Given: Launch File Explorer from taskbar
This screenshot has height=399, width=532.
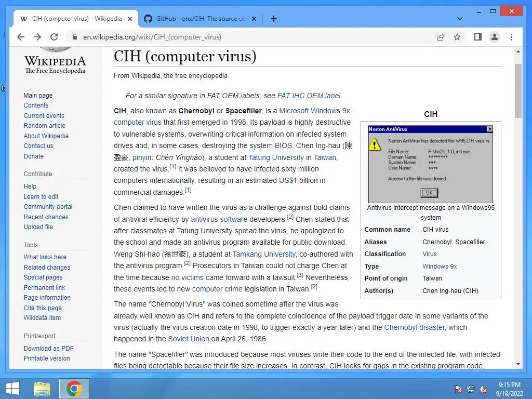Looking at the screenshot, I should [x=42, y=389].
